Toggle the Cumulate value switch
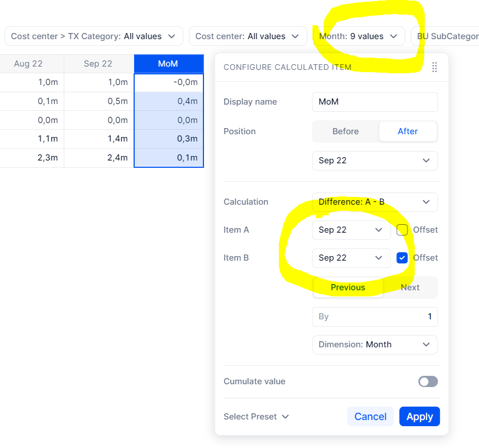 (x=428, y=381)
